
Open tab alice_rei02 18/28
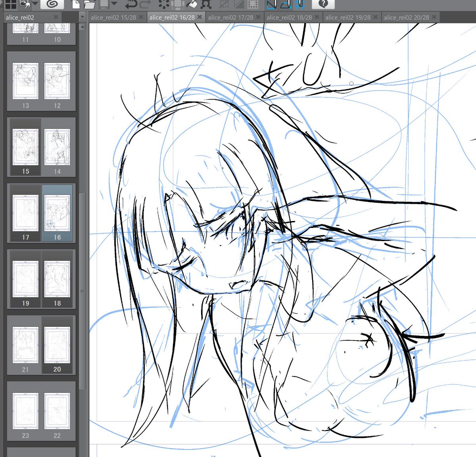[x=289, y=17]
